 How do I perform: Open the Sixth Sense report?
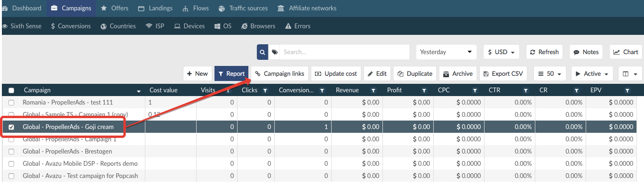(22, 26)
